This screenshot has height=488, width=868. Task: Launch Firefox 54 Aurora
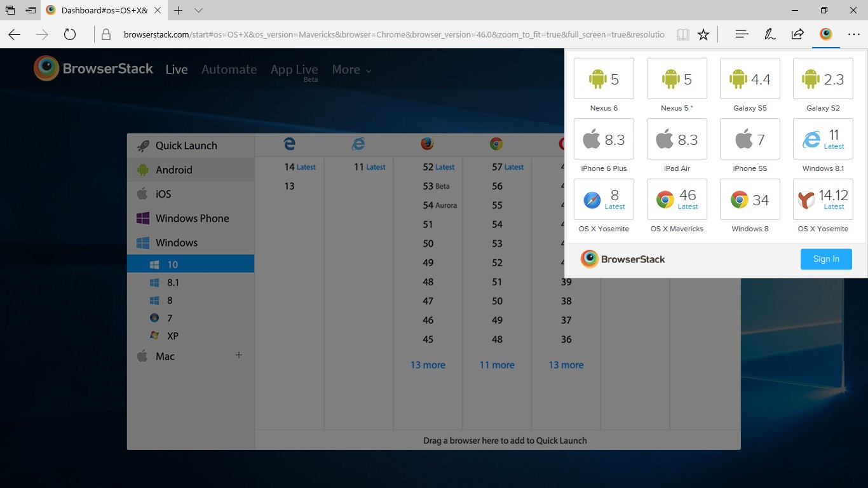pos(440,205)
